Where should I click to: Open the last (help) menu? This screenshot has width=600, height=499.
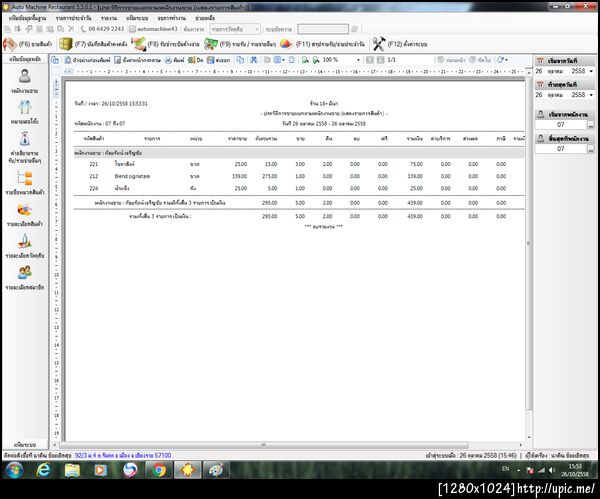[x=205, y=18]
